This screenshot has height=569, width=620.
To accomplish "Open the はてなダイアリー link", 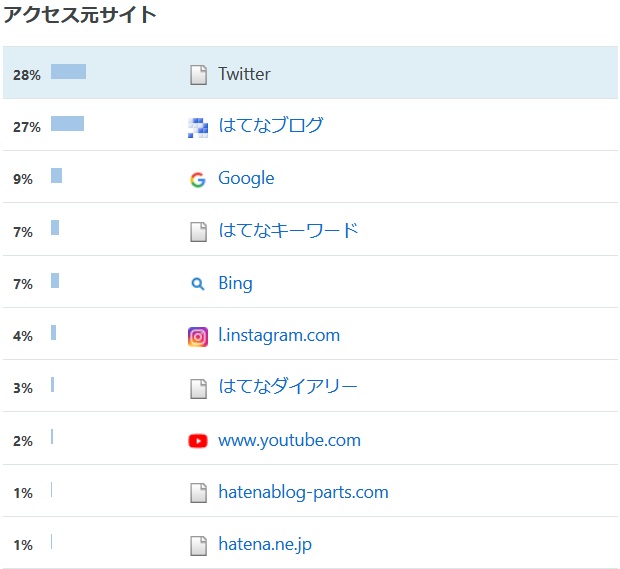I will pos(288,386).
